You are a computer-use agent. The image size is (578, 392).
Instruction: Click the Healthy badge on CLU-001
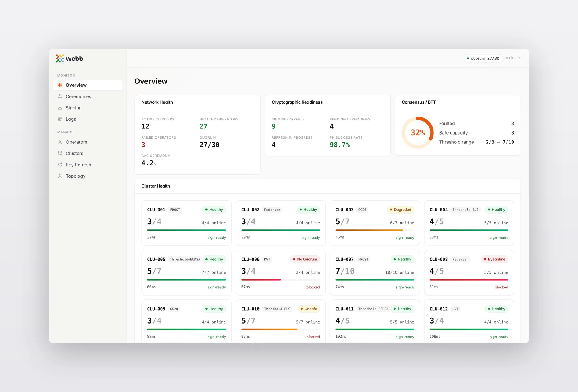(x=214, y=210)
